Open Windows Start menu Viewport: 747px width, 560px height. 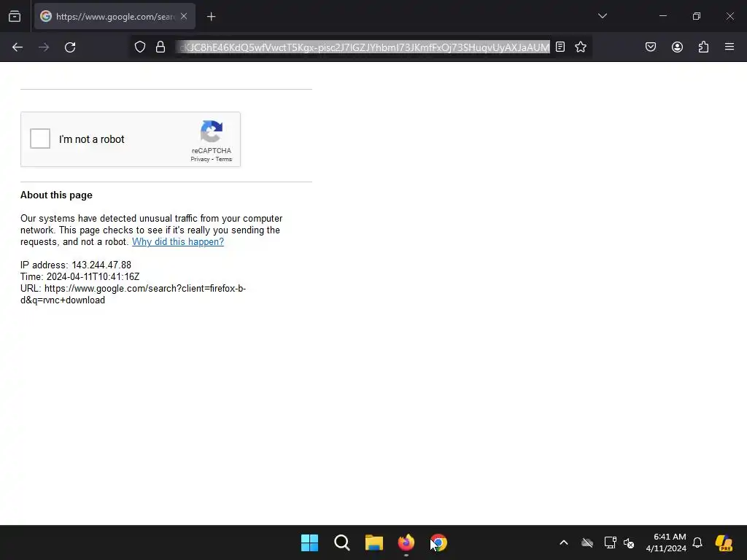click(309, 542)
